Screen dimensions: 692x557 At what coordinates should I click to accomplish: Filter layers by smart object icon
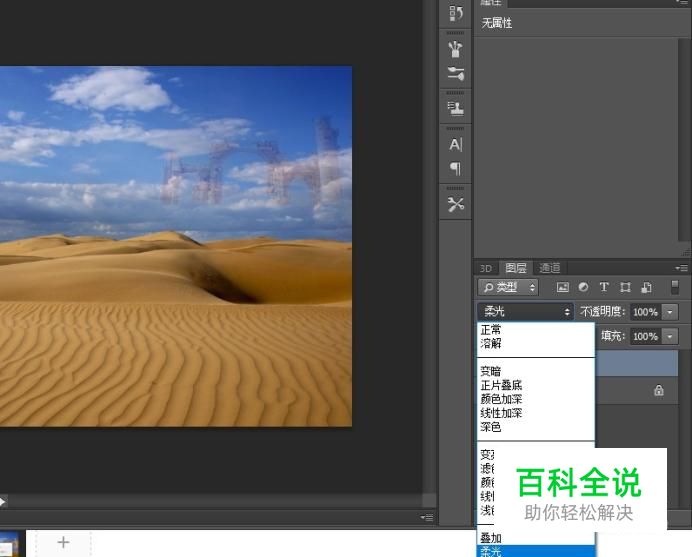pos(646,287)
